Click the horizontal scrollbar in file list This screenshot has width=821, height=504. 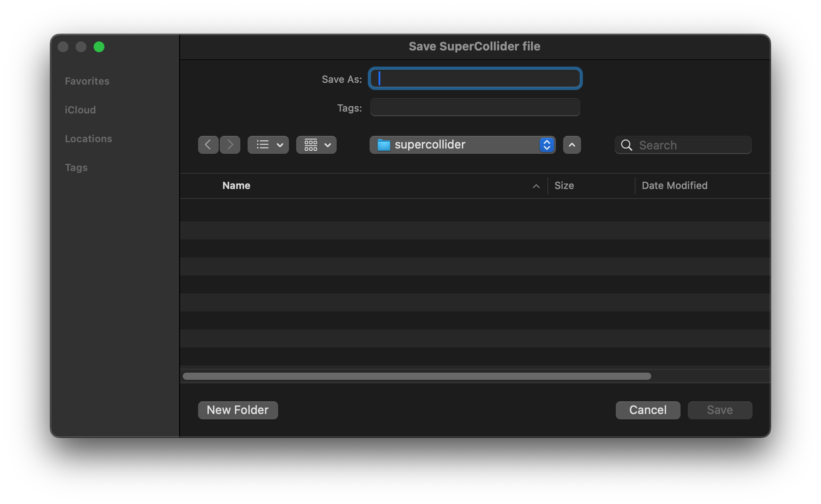(417, 376)
